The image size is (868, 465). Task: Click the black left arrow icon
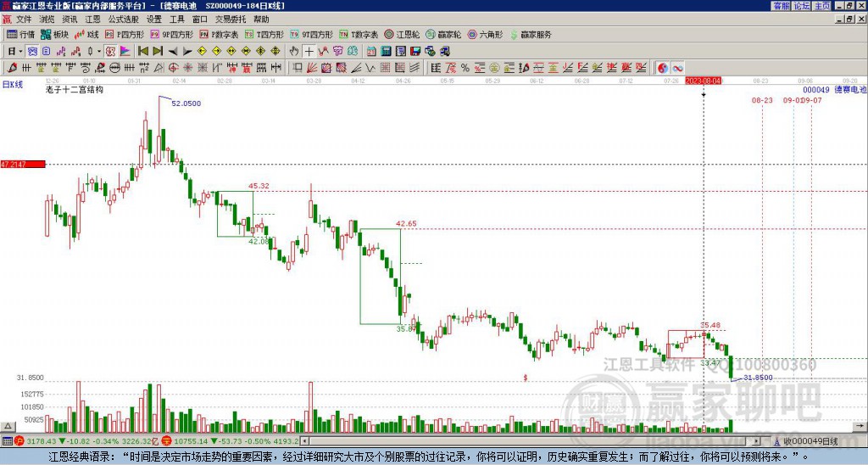[x=173, y=52]
